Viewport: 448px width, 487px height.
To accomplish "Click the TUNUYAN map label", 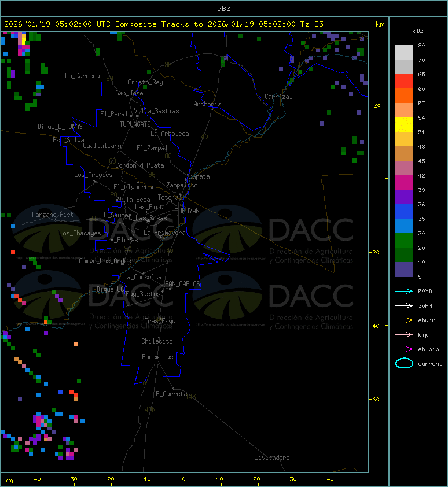I will pyautogui.click(x=188, y=211).
